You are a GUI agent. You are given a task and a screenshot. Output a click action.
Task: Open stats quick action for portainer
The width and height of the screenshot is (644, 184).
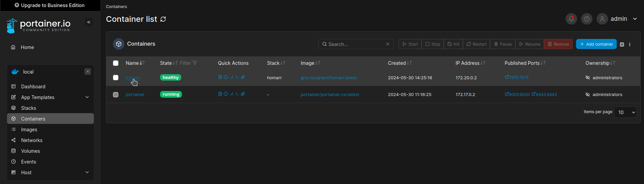[231, 94]
